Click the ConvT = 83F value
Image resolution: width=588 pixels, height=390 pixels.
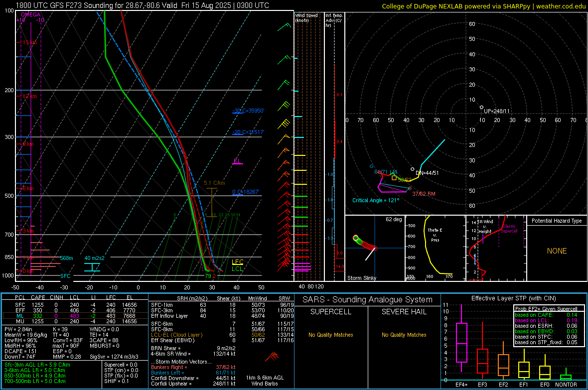tap(68, 340)
